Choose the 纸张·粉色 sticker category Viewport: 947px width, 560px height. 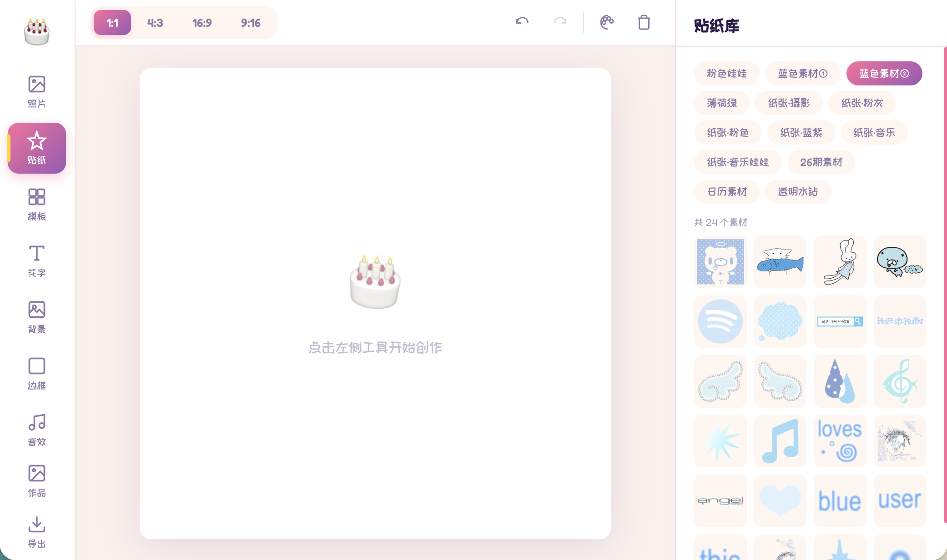[728, 132]
